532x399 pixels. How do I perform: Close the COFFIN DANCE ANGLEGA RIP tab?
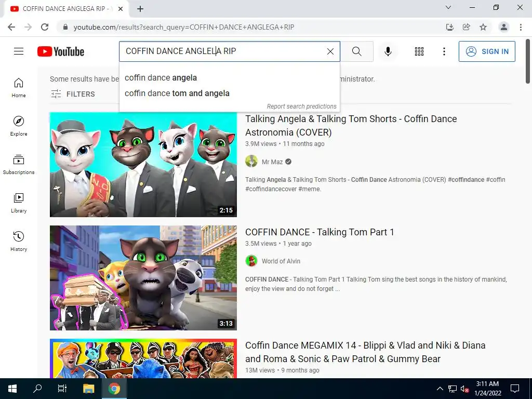click(x=121, y=9)
